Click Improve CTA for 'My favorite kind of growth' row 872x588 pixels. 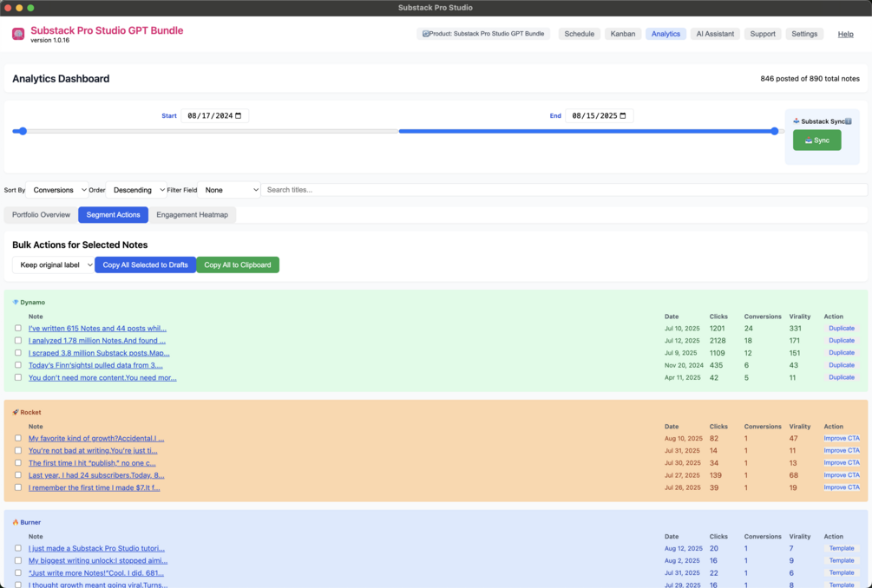point(841,439)
